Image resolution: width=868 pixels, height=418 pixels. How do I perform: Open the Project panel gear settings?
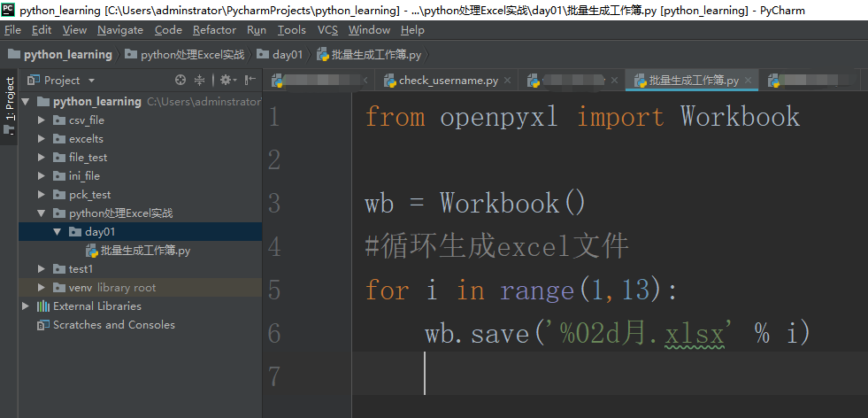click(x=227, y=81)
